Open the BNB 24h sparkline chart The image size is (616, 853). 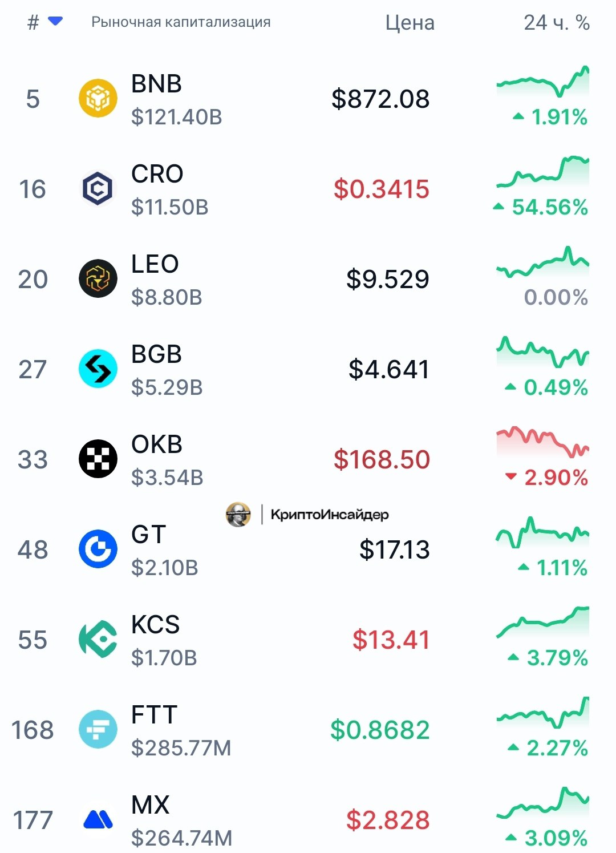pos(542,81)
